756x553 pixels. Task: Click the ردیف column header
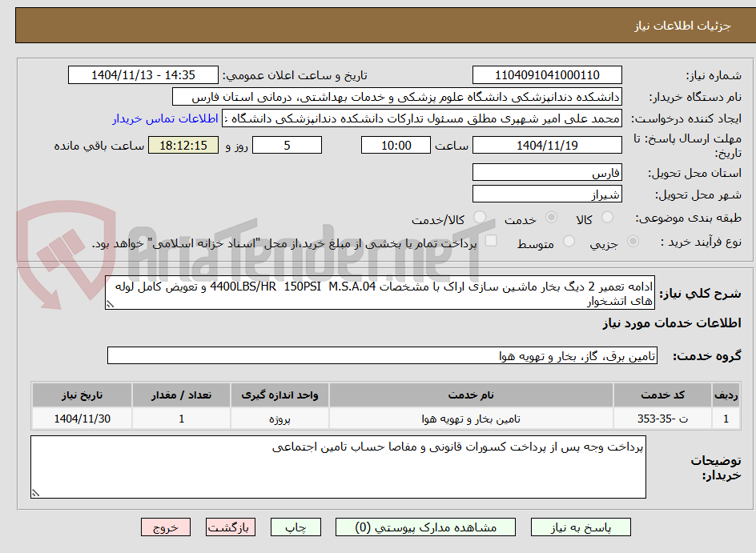pos(726,395)
